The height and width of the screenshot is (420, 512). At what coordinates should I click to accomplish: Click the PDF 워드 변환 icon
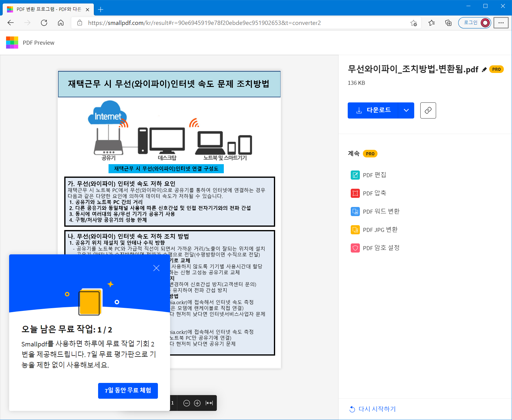[355, 212]
